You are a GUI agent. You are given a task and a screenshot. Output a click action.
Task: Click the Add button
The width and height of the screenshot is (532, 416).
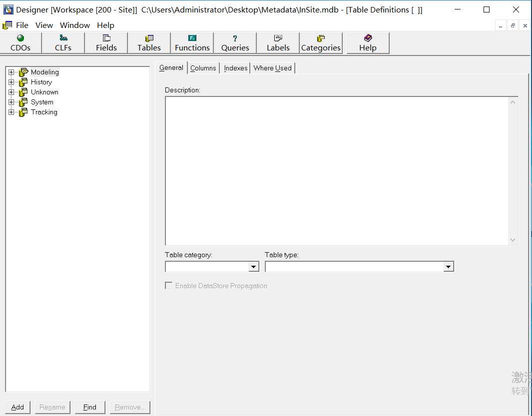coord(17,407)
